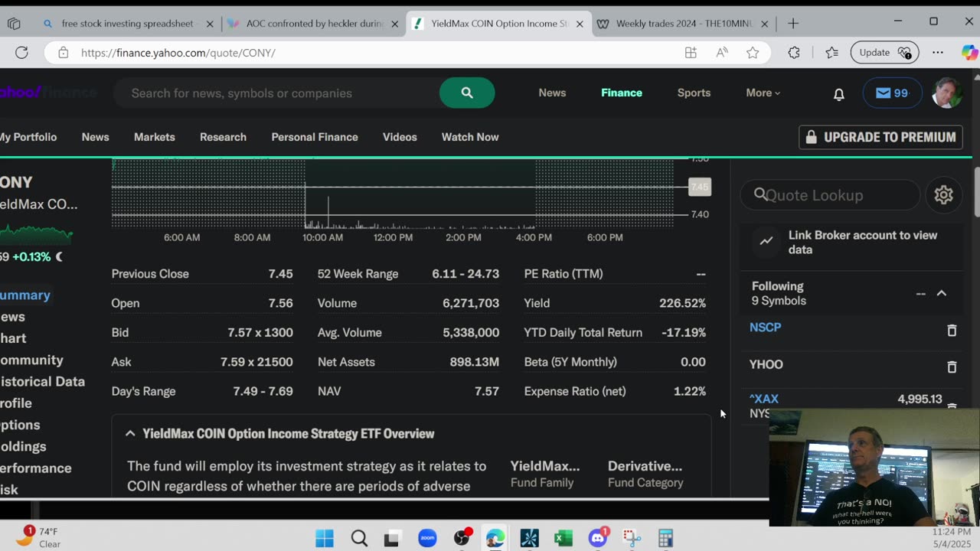Open the Edge tab actions menu
The height and width of the screenshot is (551, 980).
(14, 24)
